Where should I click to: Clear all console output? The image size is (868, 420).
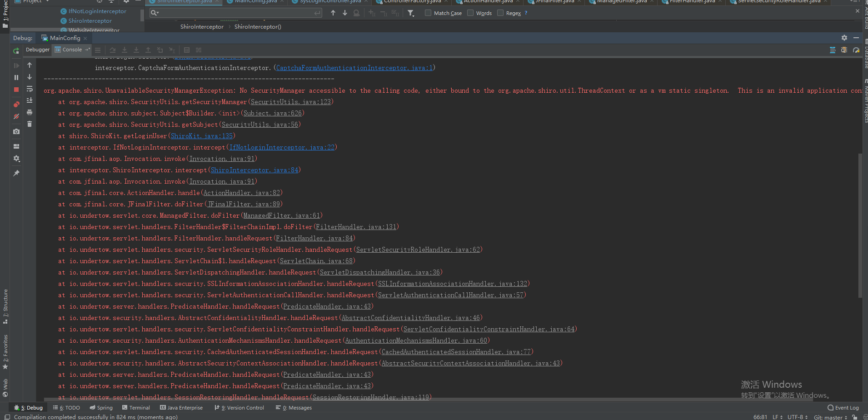(x=30, y=124)
